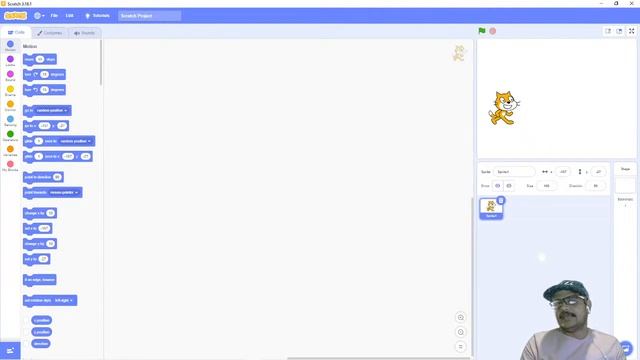Select the Variables block category
Screen dimensions: 640x360
coord(10,151)
